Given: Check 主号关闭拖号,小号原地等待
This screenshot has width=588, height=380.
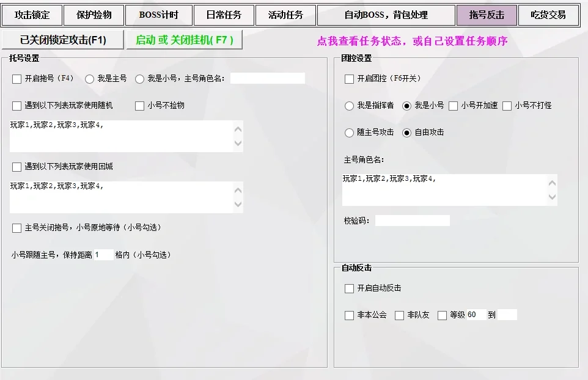Looking at the screenshot, I should click(17, 228).
